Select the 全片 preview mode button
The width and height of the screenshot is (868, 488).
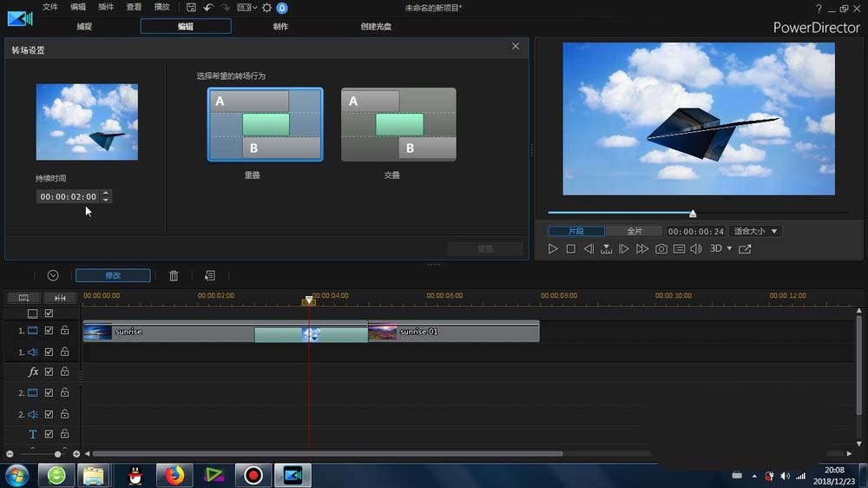635,231
